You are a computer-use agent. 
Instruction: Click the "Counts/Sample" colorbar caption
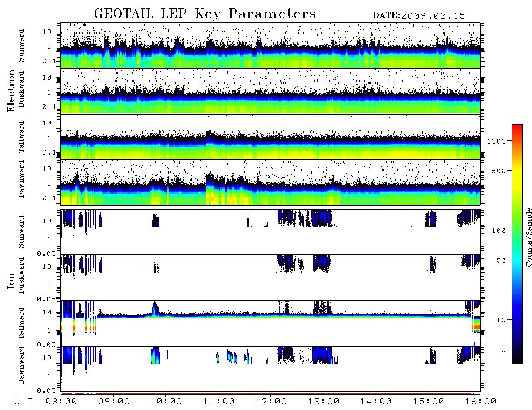point(529,237)
